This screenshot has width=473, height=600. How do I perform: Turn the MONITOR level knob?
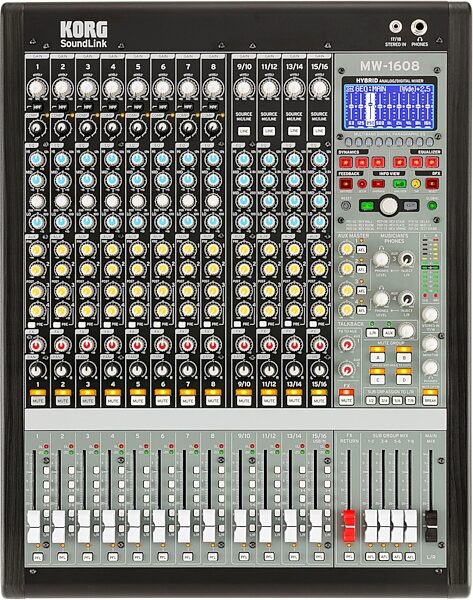(430, 344)
